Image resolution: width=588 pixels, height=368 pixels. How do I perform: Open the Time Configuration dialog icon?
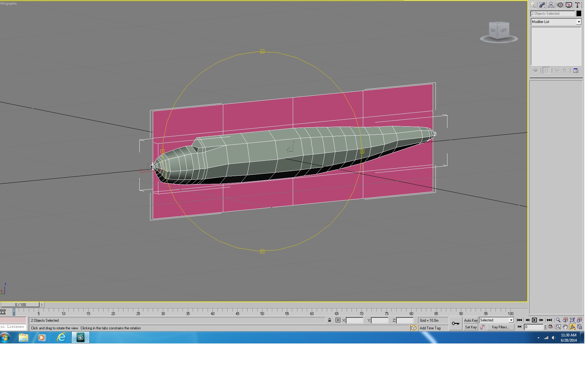551,327
